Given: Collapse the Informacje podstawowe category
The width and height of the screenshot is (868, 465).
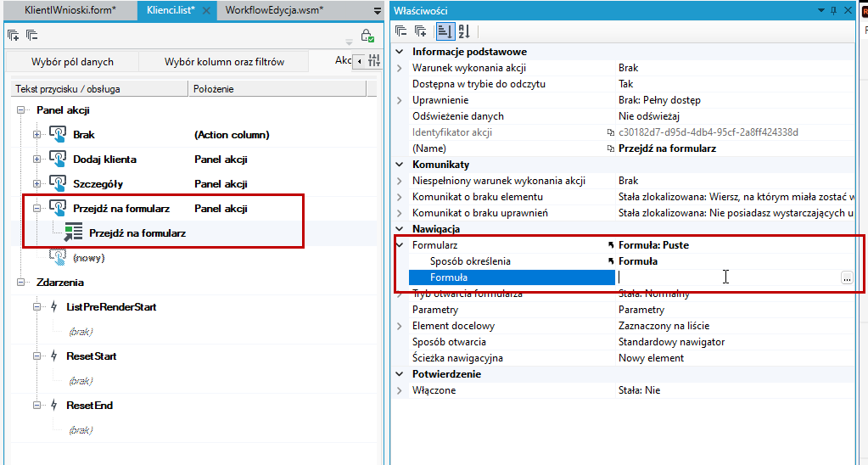Looking at the screenshot, I should click(400, 52).
